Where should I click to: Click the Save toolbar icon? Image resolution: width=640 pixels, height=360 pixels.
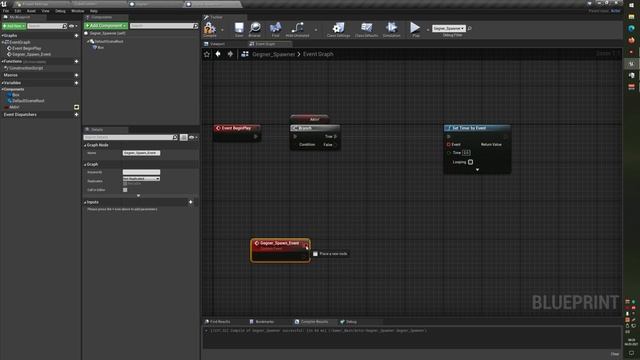coord(239,28)
